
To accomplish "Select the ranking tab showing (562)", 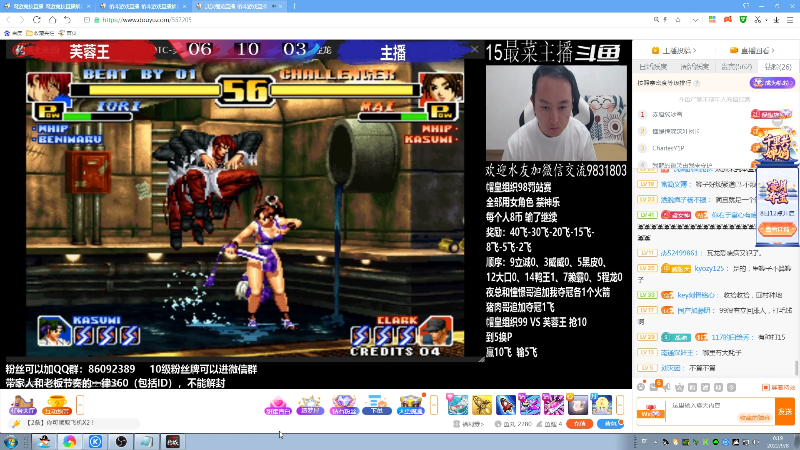I will pos(737,67).
